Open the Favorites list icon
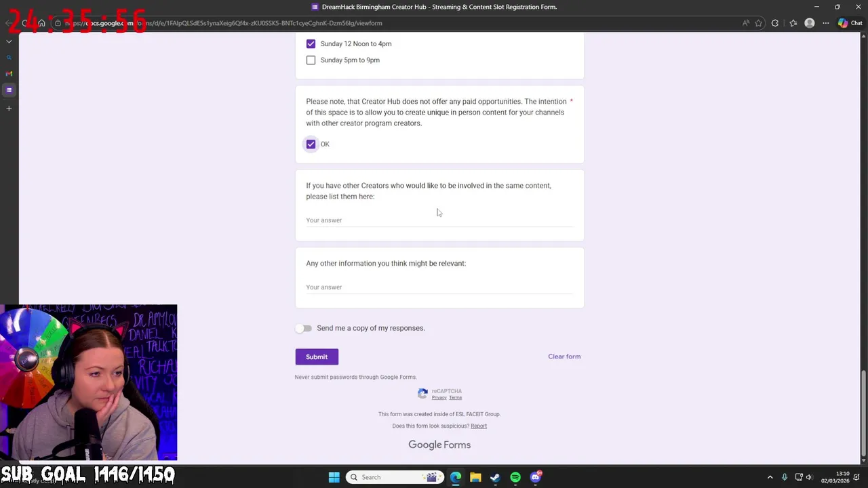This screenshot has height=488, width=868. [x=793, y=23]
